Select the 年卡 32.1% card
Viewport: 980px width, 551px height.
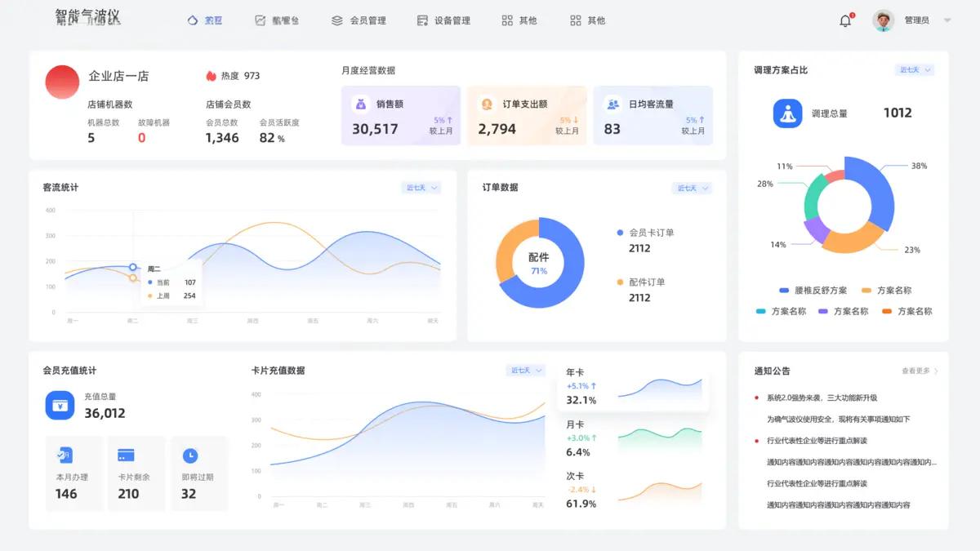633,386
